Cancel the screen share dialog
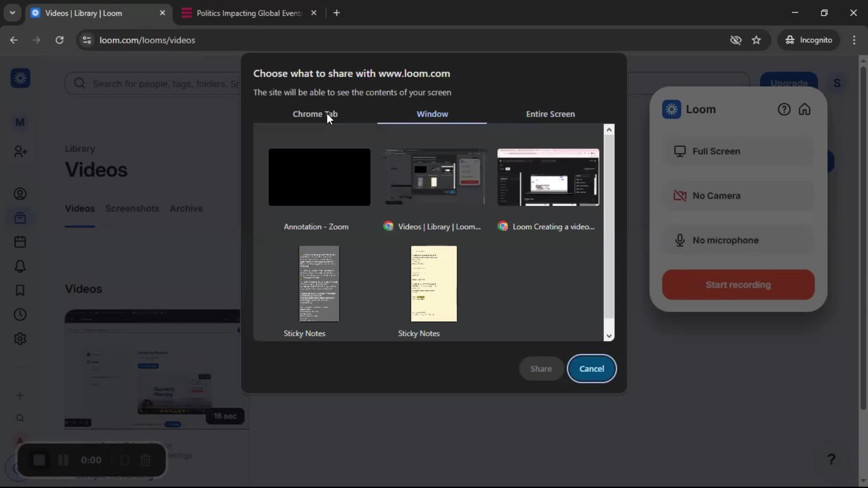The image size is (868, 488). (592, 368)
